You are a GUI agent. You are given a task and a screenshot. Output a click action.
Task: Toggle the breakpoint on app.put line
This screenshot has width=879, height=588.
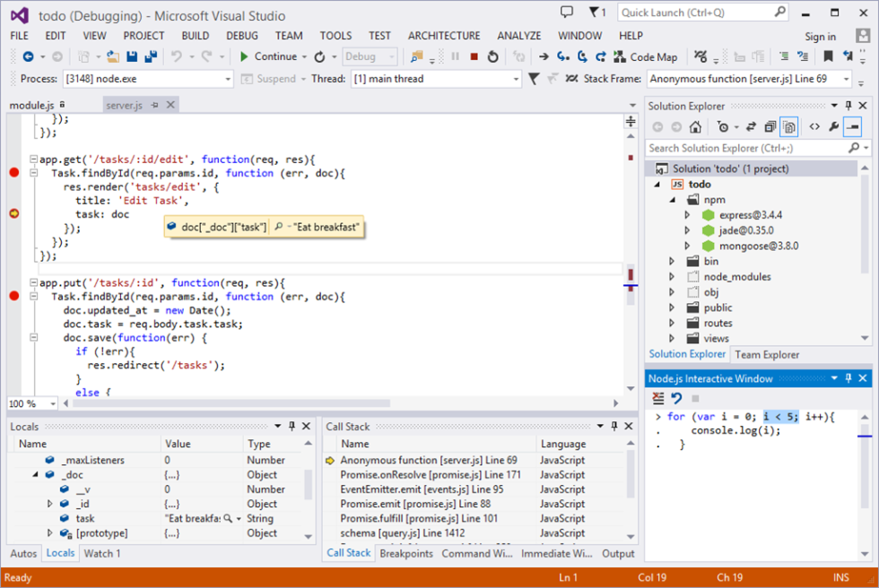point(12,295)
